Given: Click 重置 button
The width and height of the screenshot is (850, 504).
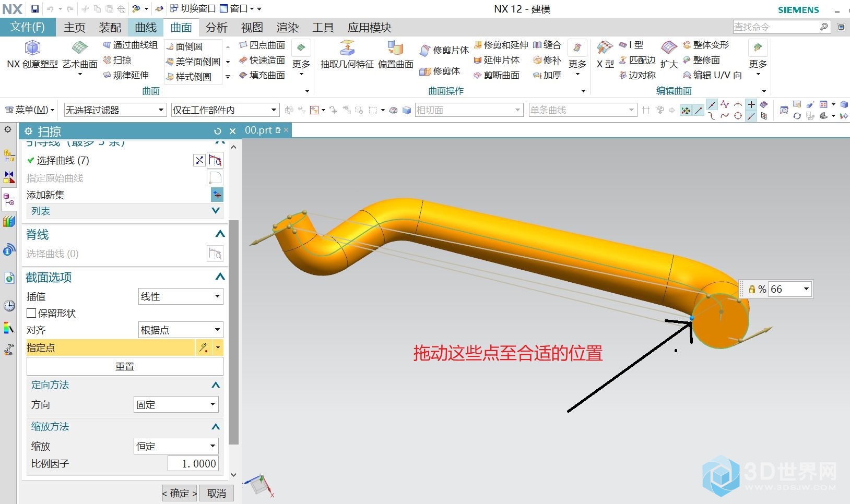Looking at the screenshot, I should 125,366.
